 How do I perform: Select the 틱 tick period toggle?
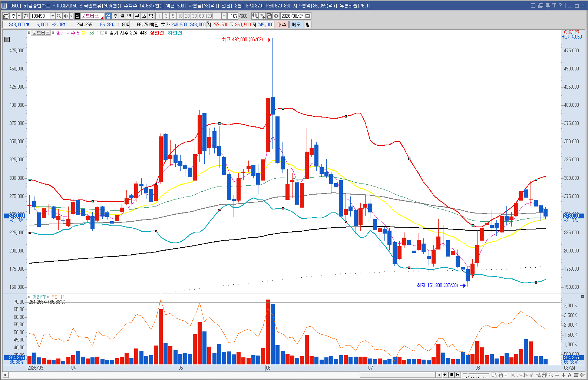coord(151,16)
